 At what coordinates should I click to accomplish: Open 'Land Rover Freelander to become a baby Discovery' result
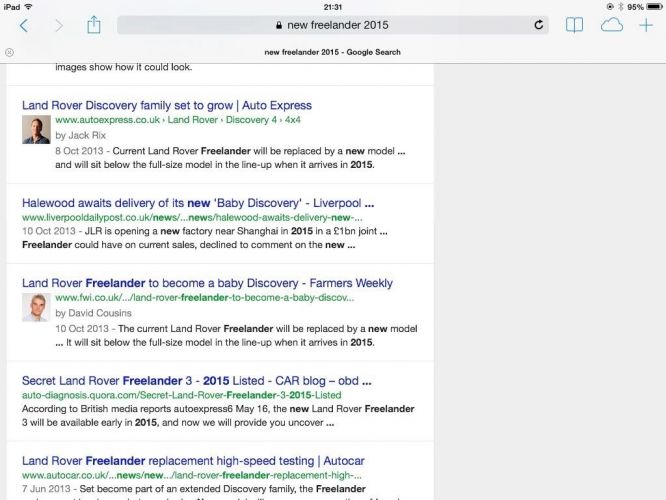(x=207, y=283)
